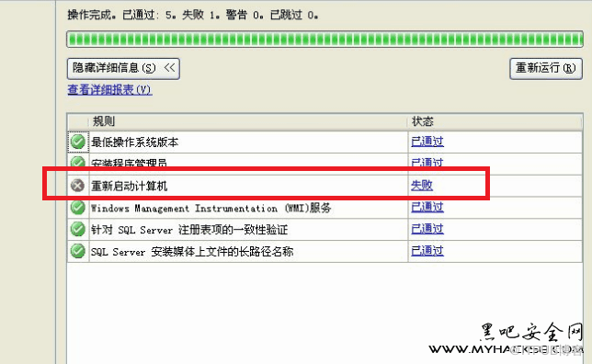Click the failed X icon for 重新启动计算机
592x364 pixels.
tap(78, 186)
